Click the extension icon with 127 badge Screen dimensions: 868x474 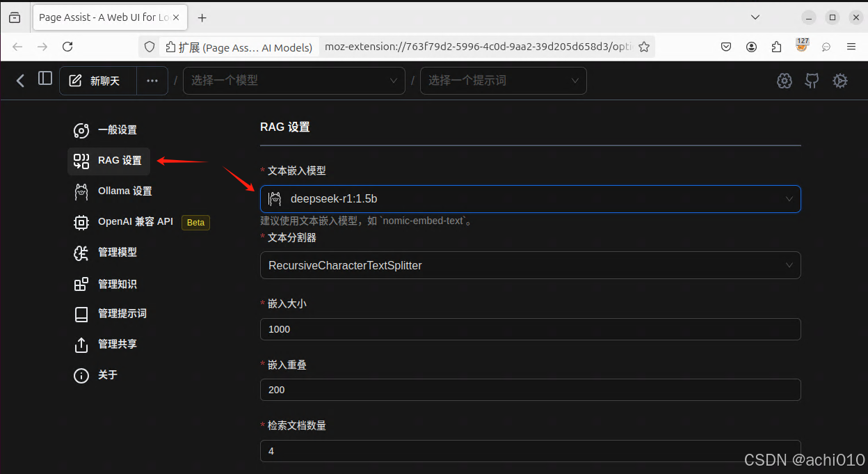(x=802, y=46)
